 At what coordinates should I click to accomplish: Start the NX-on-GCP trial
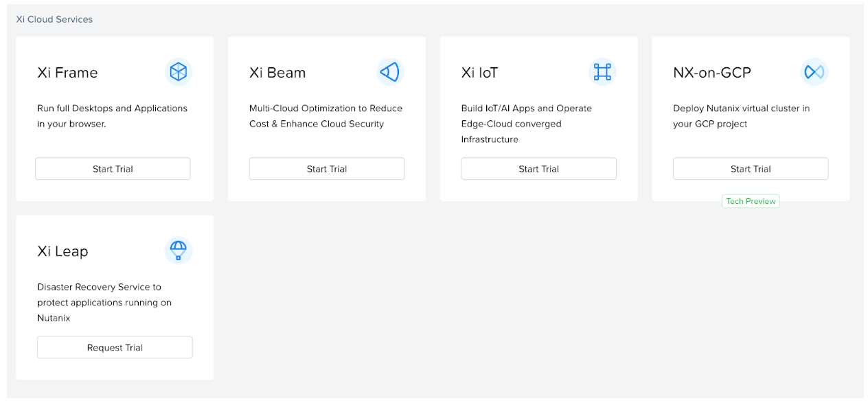coord(750,169)
